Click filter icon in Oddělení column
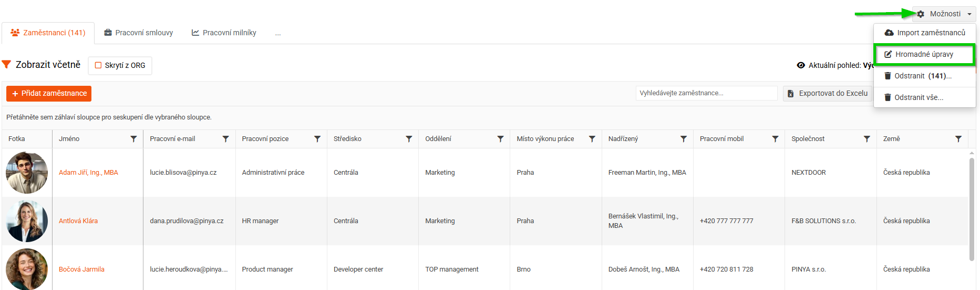The image size is (980, 290). point(500,139)
